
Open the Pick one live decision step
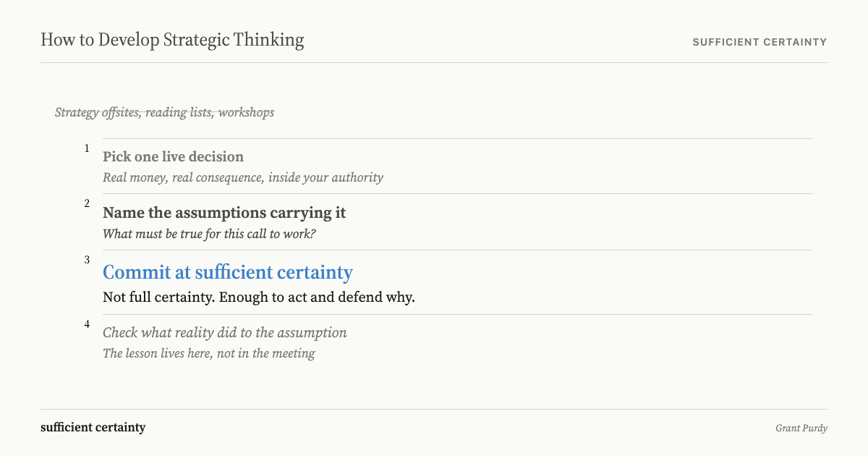coord(173,157)
